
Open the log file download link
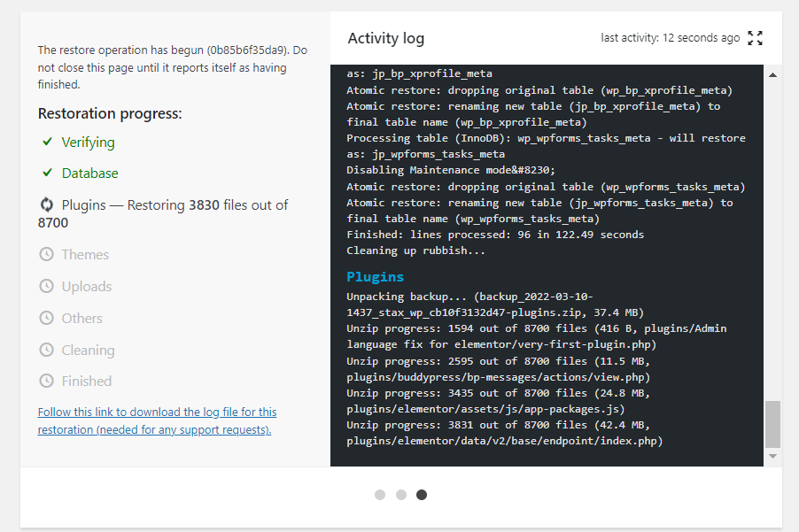tap(157, 420)
